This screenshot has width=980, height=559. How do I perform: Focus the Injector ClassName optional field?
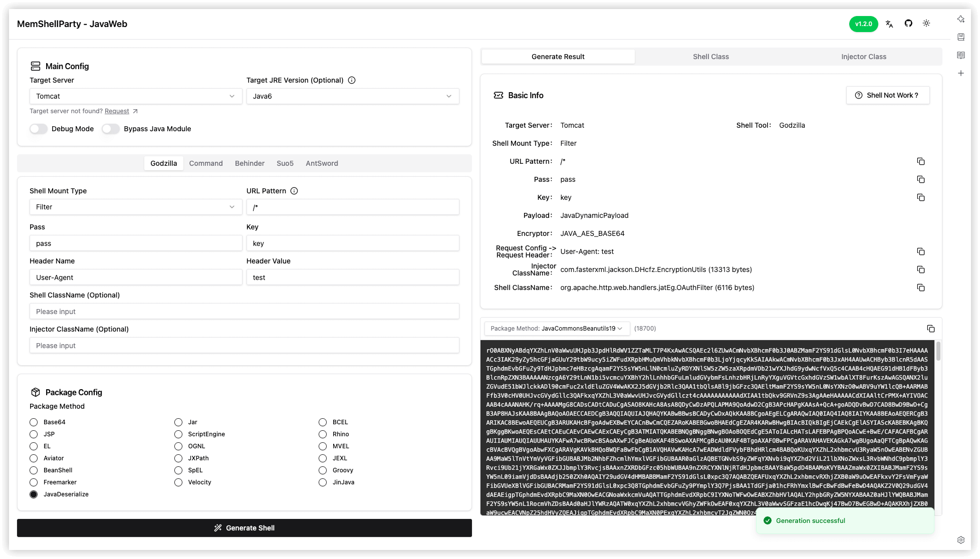click(x=244, y=345)
